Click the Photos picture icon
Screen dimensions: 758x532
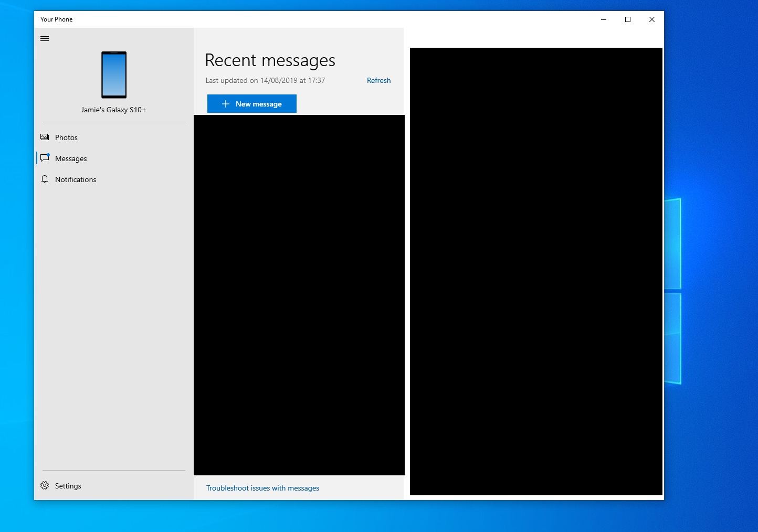tap(45, 137)
